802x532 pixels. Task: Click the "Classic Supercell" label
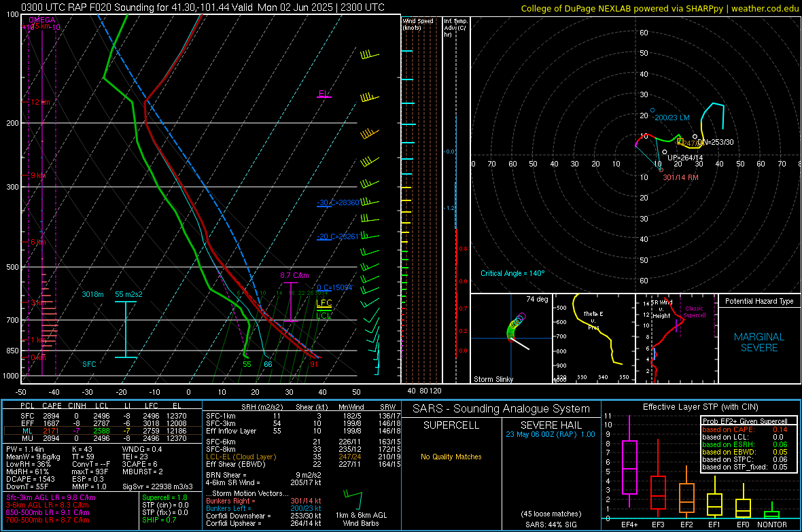pyautogui.click(x=695, y=312)
